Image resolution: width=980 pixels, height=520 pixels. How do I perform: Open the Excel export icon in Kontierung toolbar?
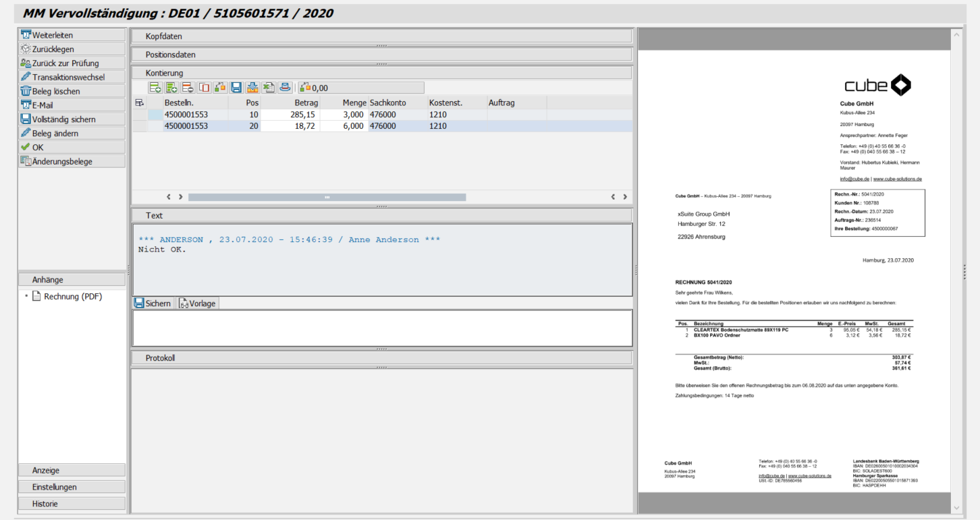269,87
